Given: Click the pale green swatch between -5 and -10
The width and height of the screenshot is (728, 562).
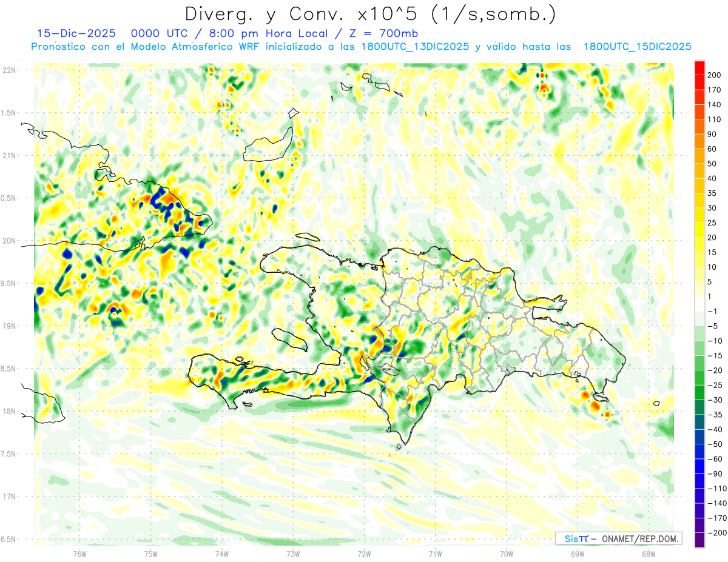Looking at the screenshot, I should click(x=699, y=333).
